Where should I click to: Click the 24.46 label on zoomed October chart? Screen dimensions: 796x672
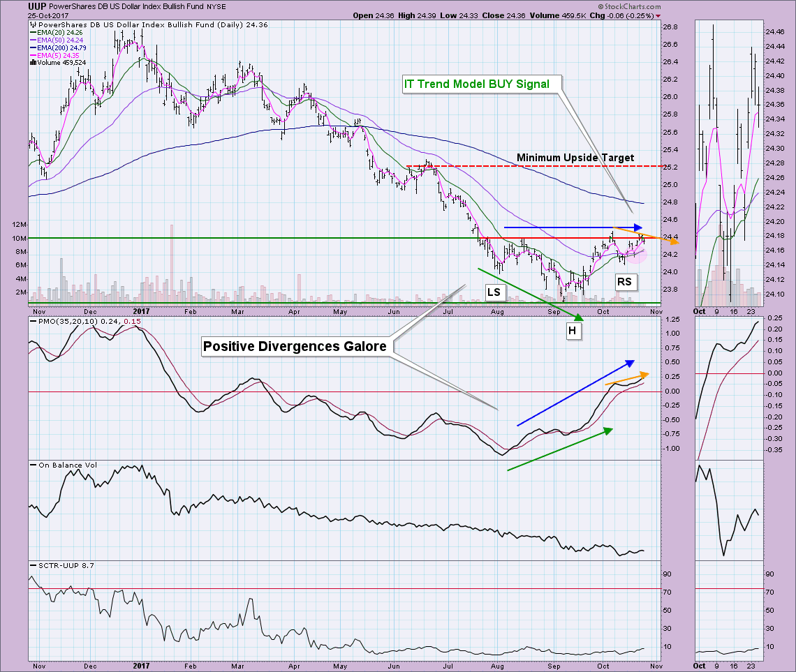pos(774,31)
